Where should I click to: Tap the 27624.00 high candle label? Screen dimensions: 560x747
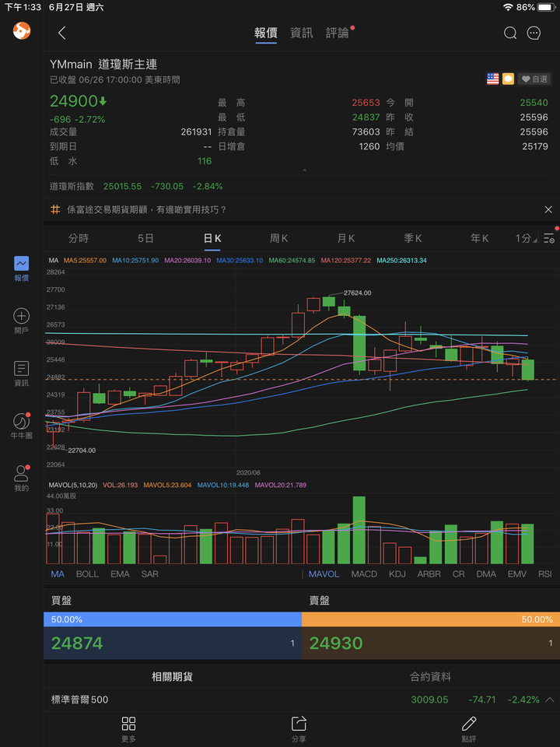pos(357,293)
